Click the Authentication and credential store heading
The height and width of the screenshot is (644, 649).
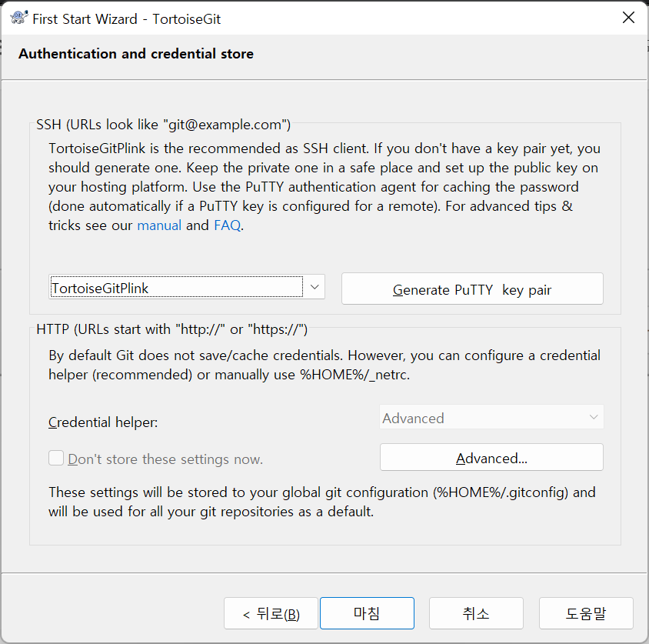[x=136, y=54]
